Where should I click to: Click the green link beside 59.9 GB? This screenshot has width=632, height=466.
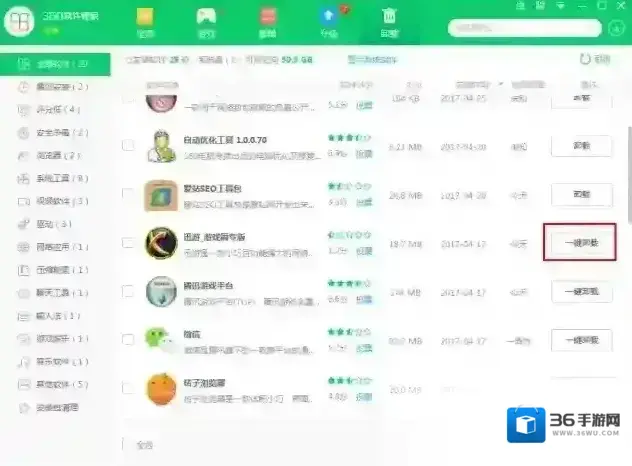coord(372,60)
